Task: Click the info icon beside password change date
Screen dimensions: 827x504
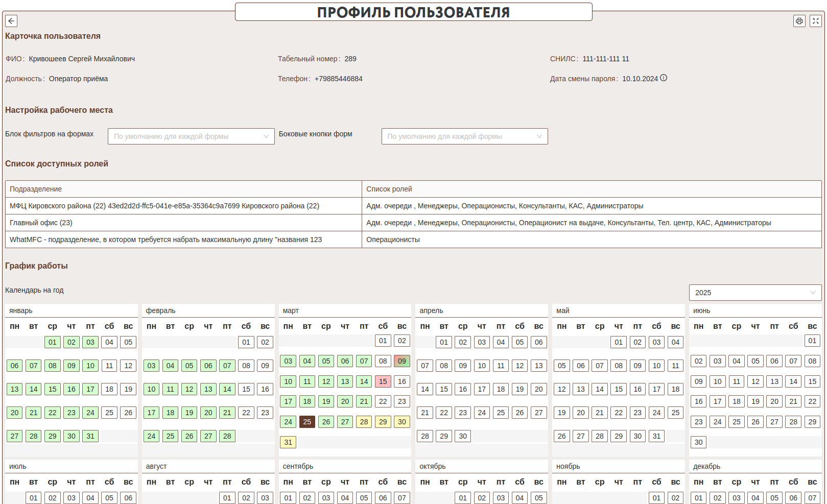Action: click(x=663, y=78)
